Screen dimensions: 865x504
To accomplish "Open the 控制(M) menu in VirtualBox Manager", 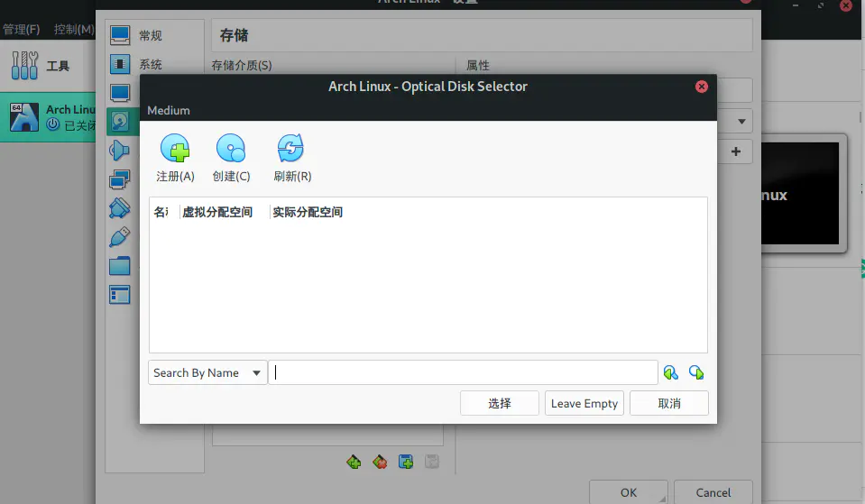I will [x=74, y=29].
